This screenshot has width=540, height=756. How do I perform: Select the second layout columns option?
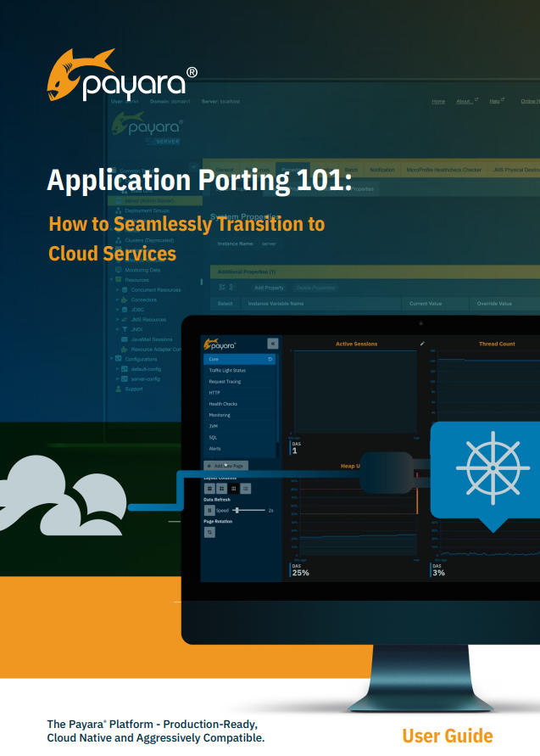click(221, 489)
